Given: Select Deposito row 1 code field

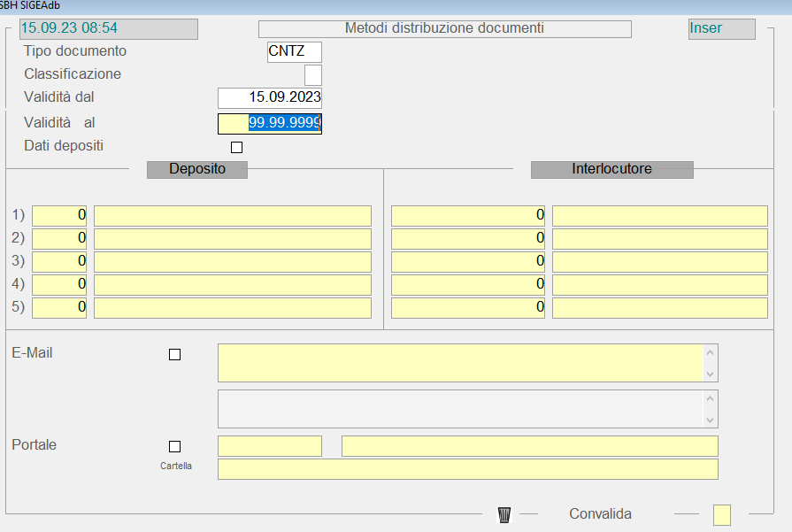Looking at the screenshot, I should 59,216.
